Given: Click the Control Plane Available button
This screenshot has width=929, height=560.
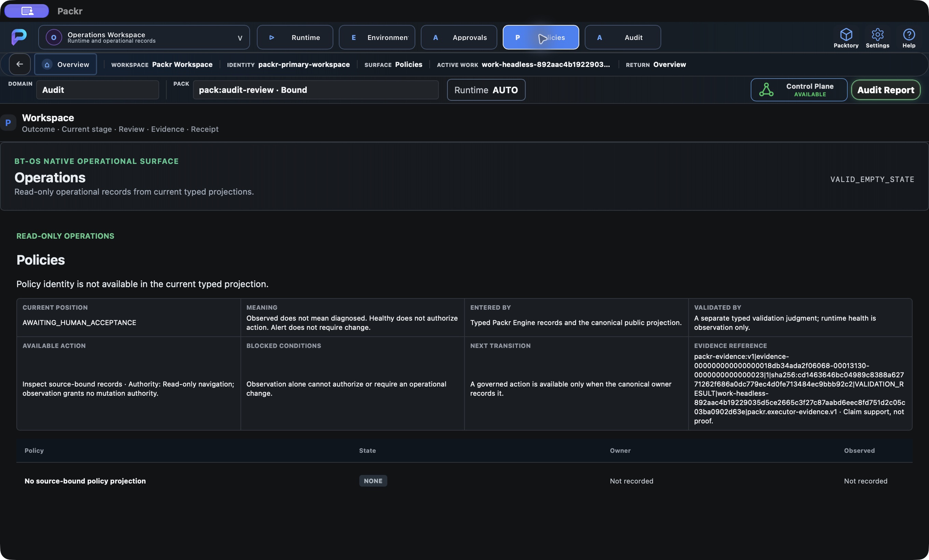Looking at the screenshot, I should click(x=799, y=90).
